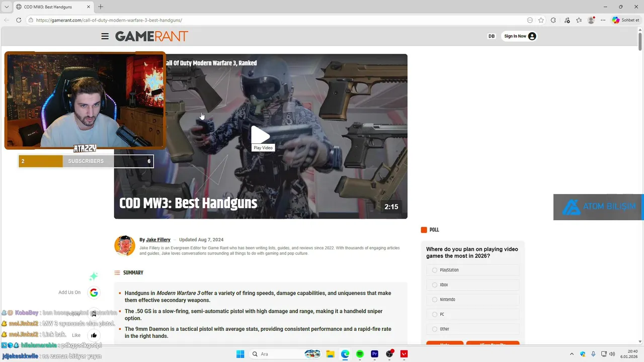This screenshot has height=362, width=644.
Task: Open File Explorer from taskbar
Action: [x=330, y=354]
